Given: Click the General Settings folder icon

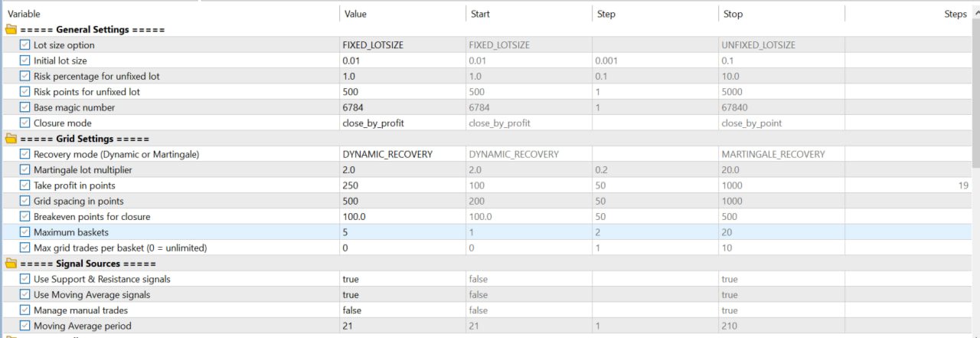Looking at the screenshot, I should pos(11,30).
